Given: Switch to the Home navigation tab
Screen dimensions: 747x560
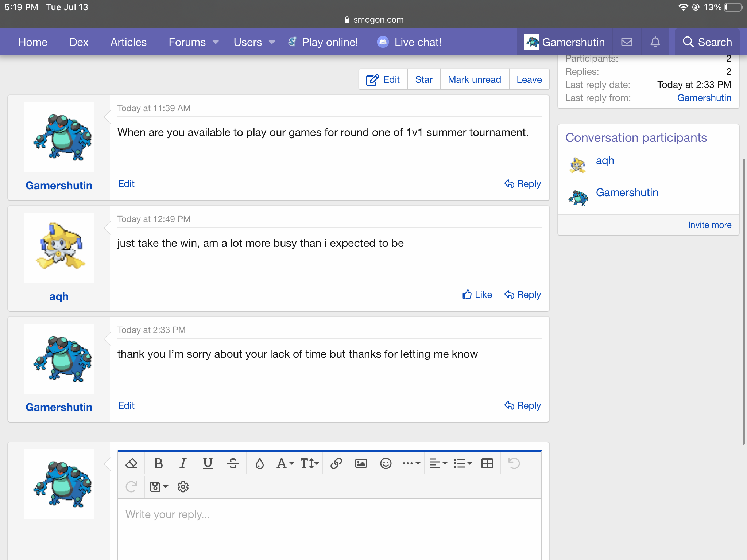Looking at the screenshot, I should point(33,42).
